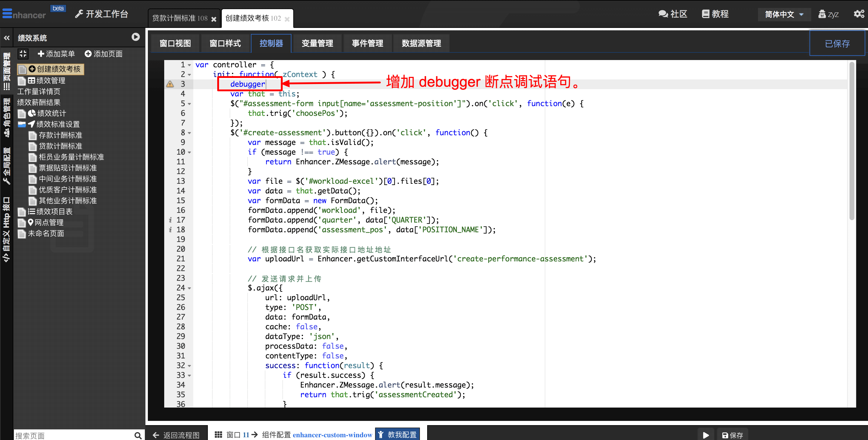The height and width of the screenshot is (440, 868).
Task: Click the collapse-all tree icon
Action: pyautogui.click(x=23, y=54)
